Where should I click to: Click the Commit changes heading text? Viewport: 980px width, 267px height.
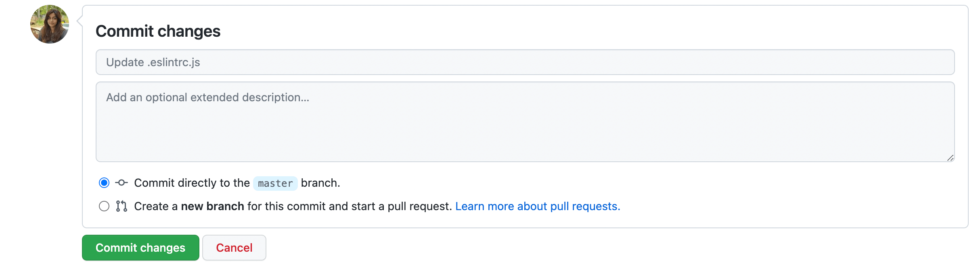[158, 31]
